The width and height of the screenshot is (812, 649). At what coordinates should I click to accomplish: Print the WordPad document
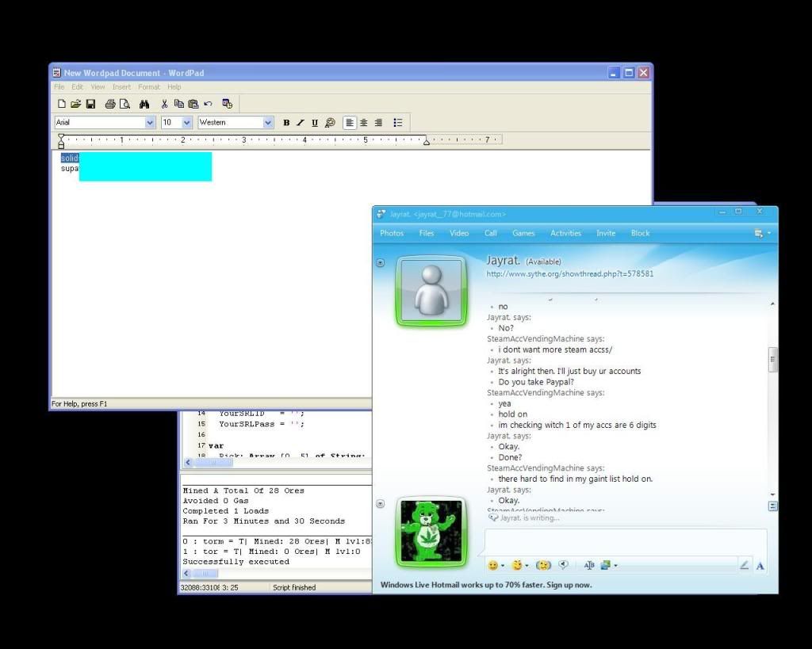tap(109, 104)
